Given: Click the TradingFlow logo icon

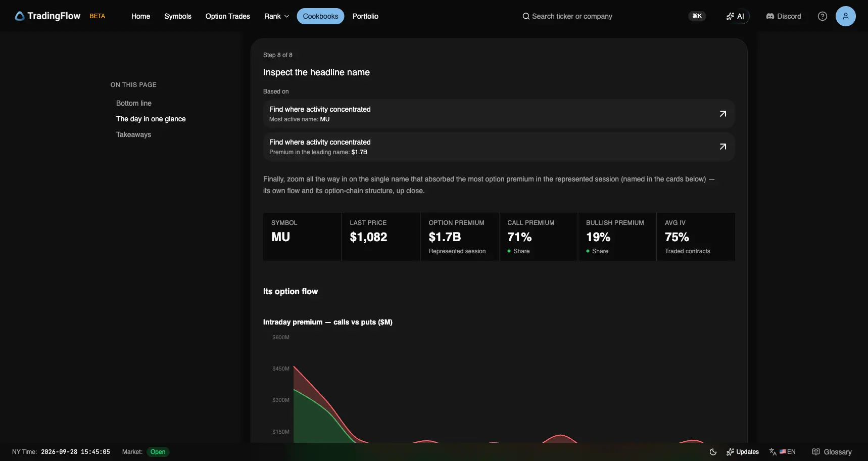Looking at the screenshot, I should coord(20,16).
